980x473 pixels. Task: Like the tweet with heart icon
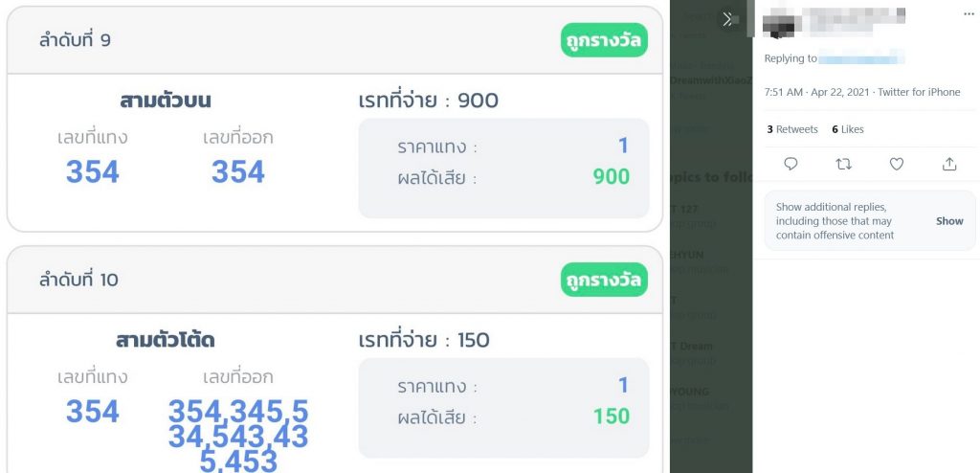tap(897, 164)
